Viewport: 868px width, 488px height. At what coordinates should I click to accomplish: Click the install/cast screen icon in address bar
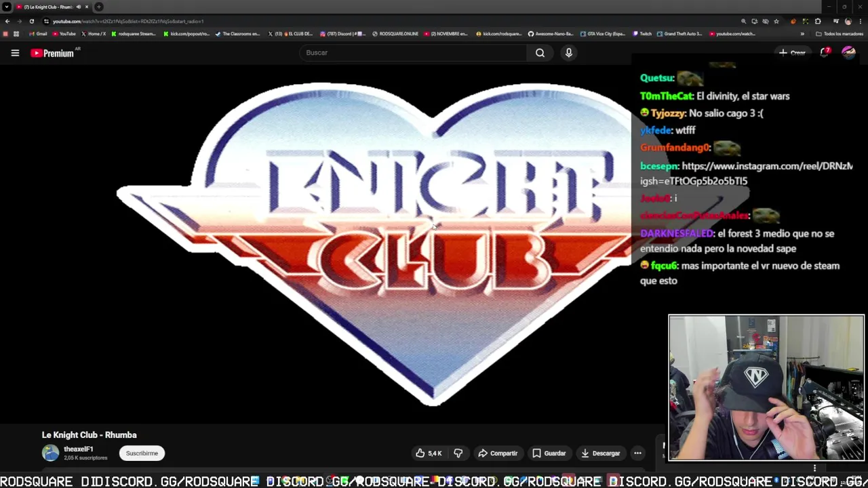754,21
